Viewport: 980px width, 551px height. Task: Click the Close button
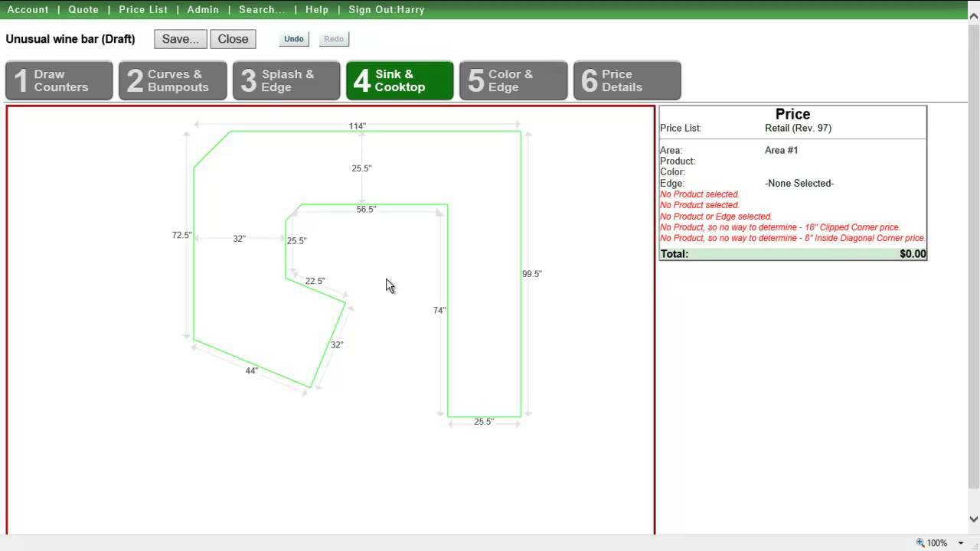[233, 39]
